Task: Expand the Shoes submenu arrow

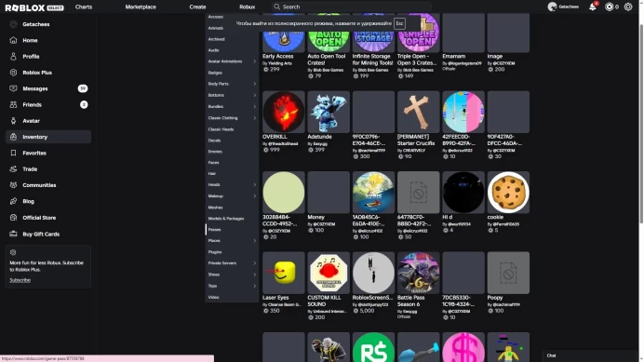Action: pos(255,275)
